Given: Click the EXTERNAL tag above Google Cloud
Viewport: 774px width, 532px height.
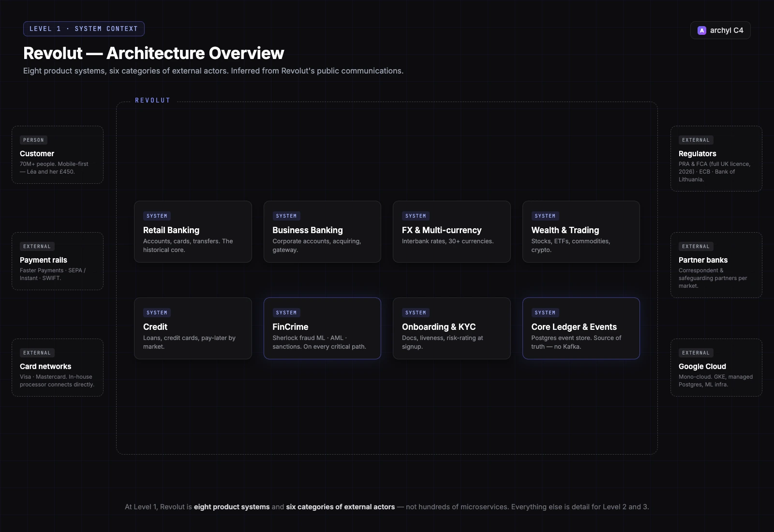Looking at the screenshot, I should 696,353.
